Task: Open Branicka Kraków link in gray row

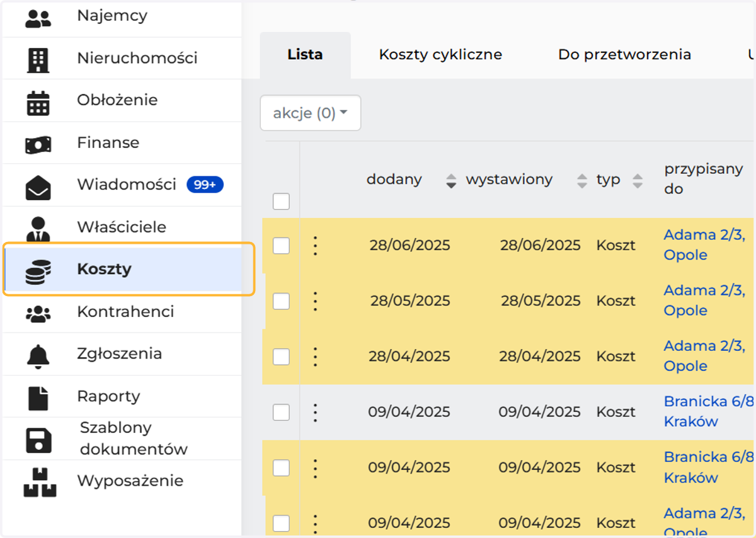Action: point(709,411)
